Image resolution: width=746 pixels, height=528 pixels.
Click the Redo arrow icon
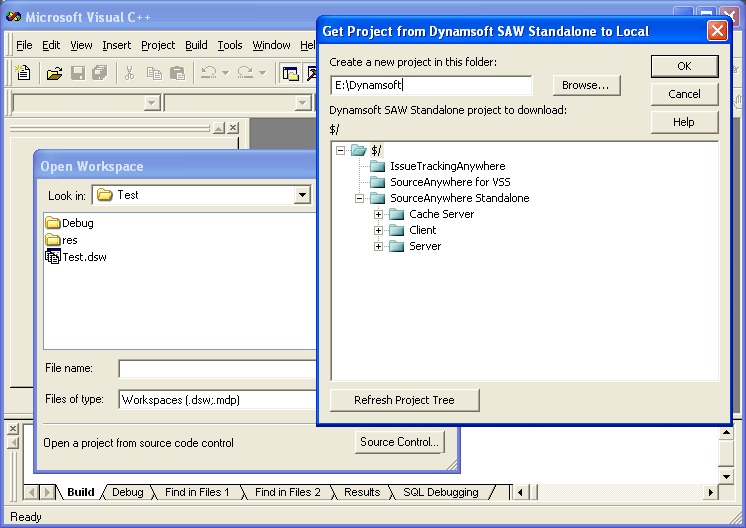tap(245, 73)
